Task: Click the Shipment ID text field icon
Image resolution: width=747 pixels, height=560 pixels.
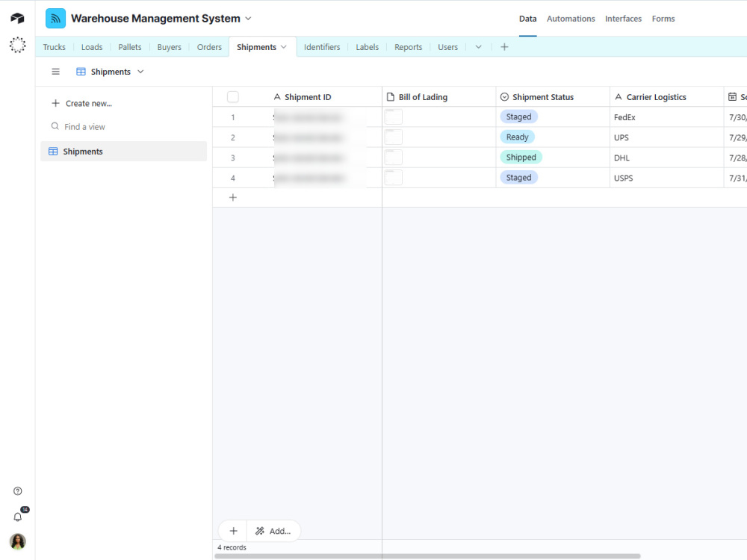Action: tap(277, 96)
